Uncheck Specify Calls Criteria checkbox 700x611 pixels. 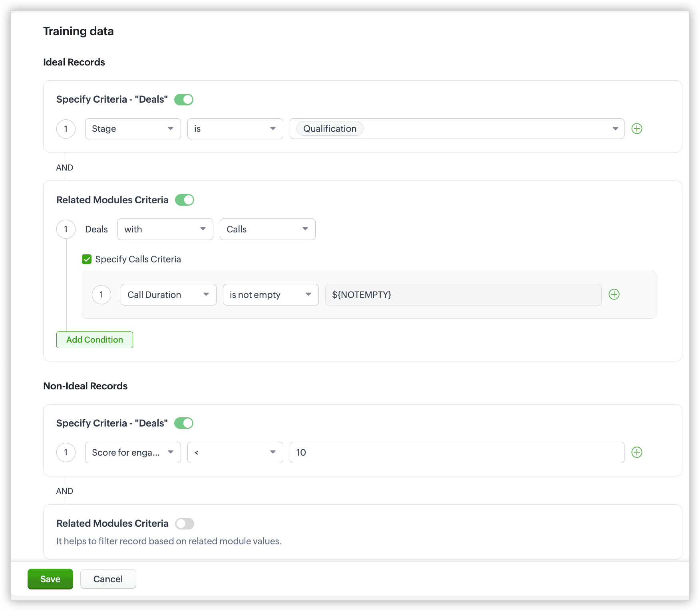click(x=87, y=260)
